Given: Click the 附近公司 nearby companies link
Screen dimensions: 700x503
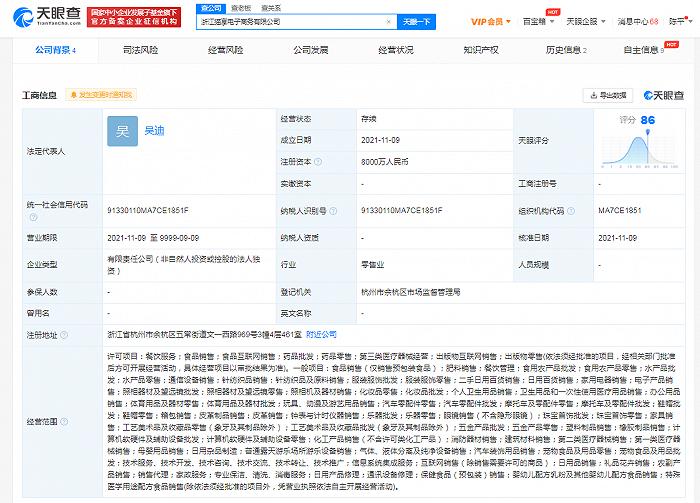Looking at the screenshot, I should point(321,334).
